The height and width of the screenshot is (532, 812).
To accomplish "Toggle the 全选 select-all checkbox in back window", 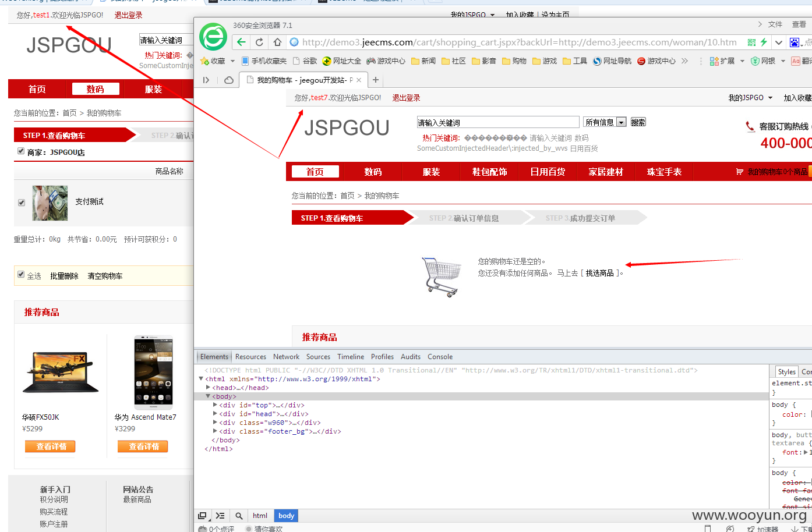I will coord(22,275).
